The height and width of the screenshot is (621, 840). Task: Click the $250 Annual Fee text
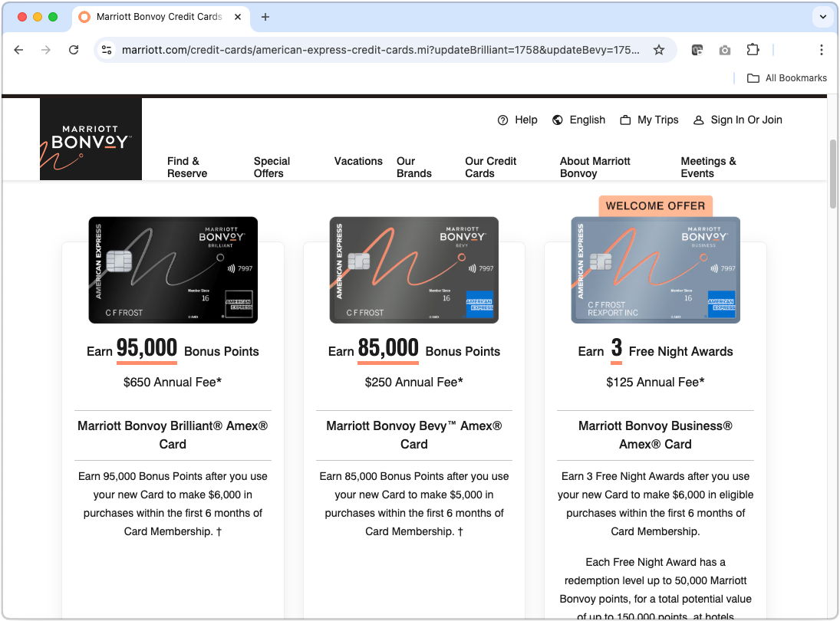coord(414,383)
